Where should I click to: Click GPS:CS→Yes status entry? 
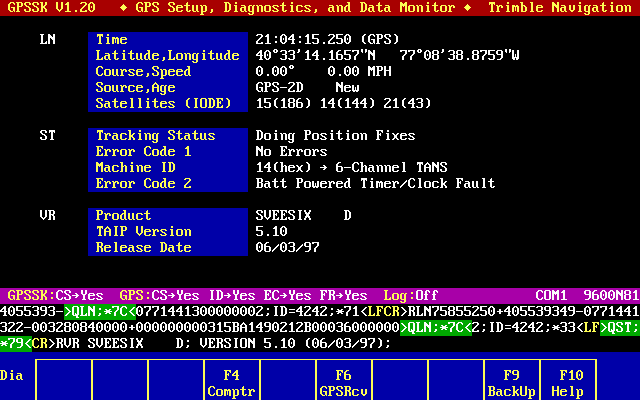159,296
